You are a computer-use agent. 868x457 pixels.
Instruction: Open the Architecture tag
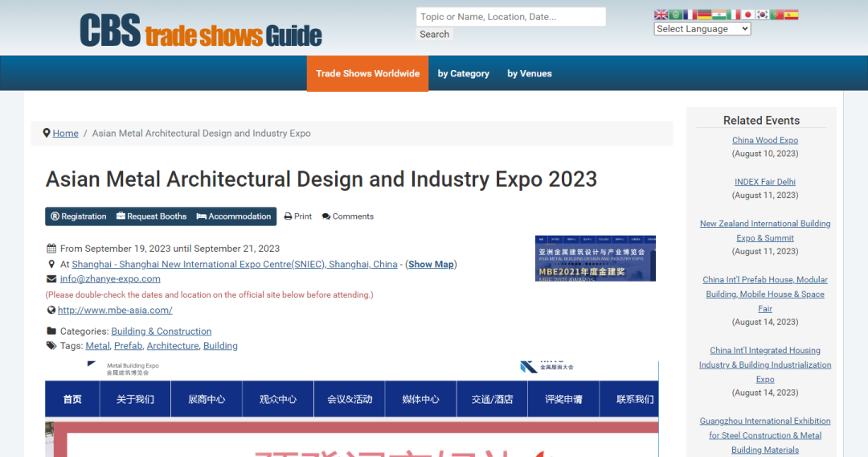pos(173,346)
